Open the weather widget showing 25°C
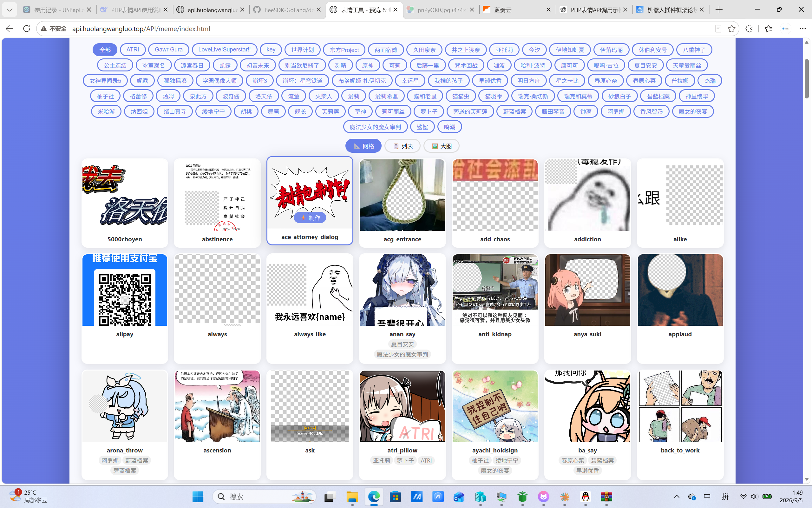The width and height of the screenshot is (812, 508). pyautogui.click(x=29, y=496)
